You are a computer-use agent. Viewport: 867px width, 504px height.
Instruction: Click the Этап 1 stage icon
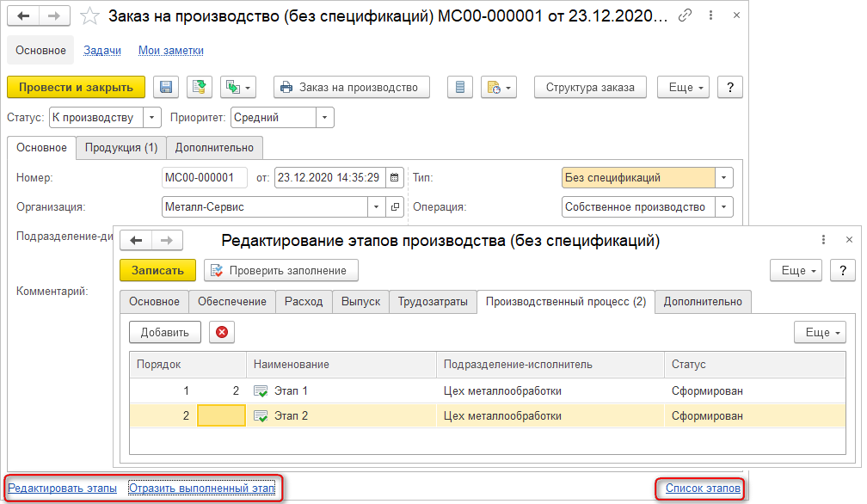[261, 391]
